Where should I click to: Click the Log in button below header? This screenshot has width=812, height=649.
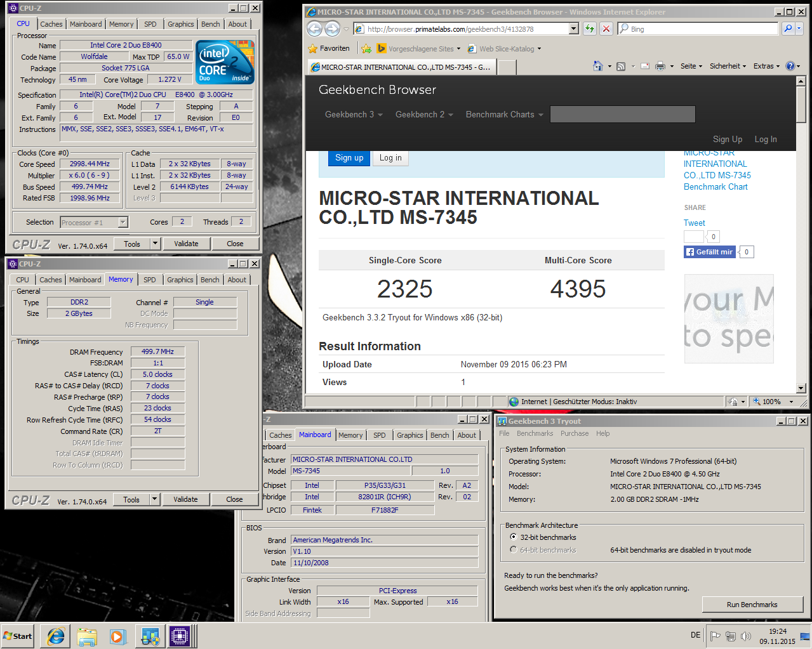click(x=390, y=158)
